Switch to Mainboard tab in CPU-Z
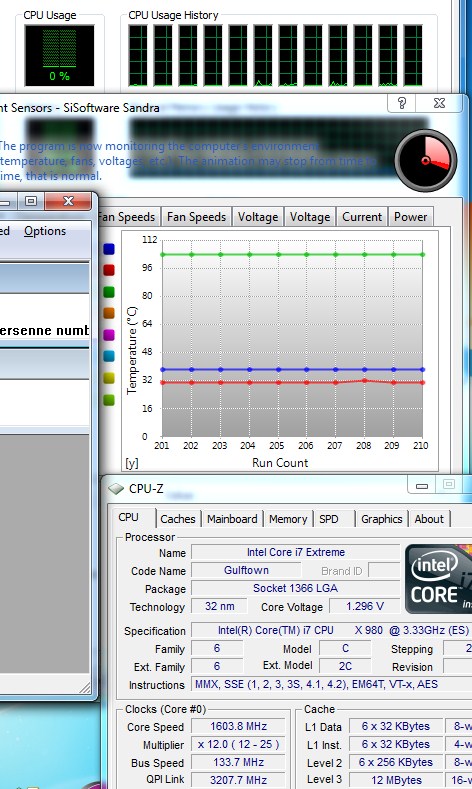 [x=232, y=519]
